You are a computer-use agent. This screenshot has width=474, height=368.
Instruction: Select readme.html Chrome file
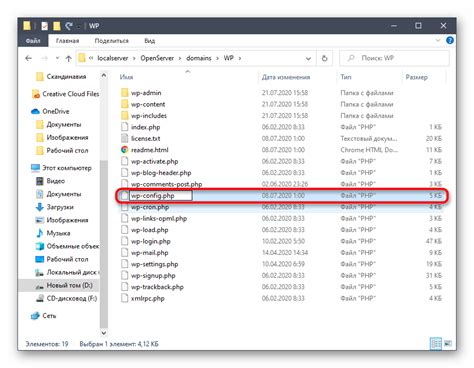coord(149,150)
